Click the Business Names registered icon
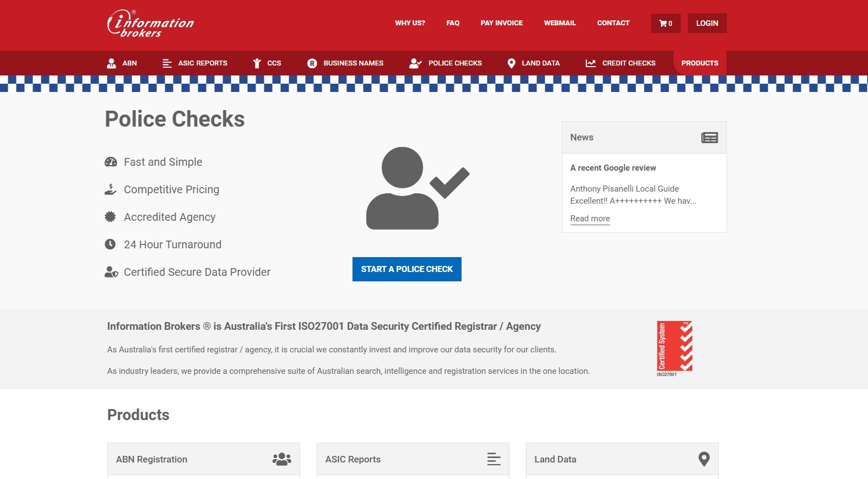Viewport: 868px width, 479px height. 312,63
